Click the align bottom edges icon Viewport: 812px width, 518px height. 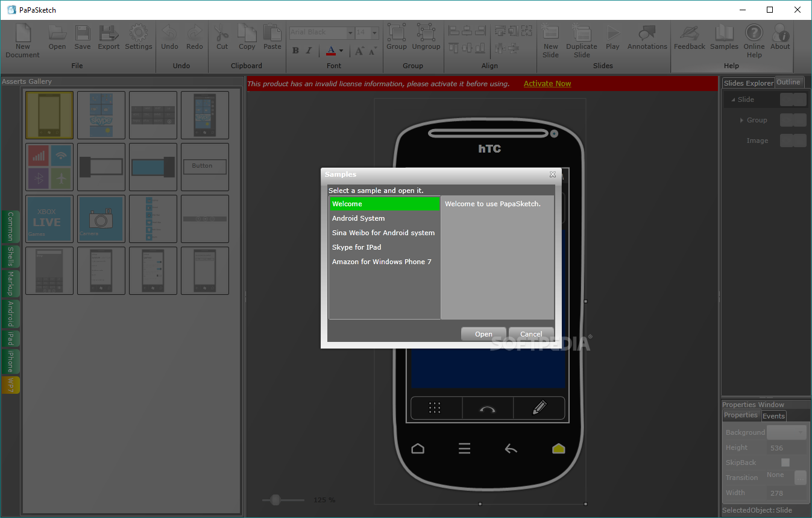480,48
